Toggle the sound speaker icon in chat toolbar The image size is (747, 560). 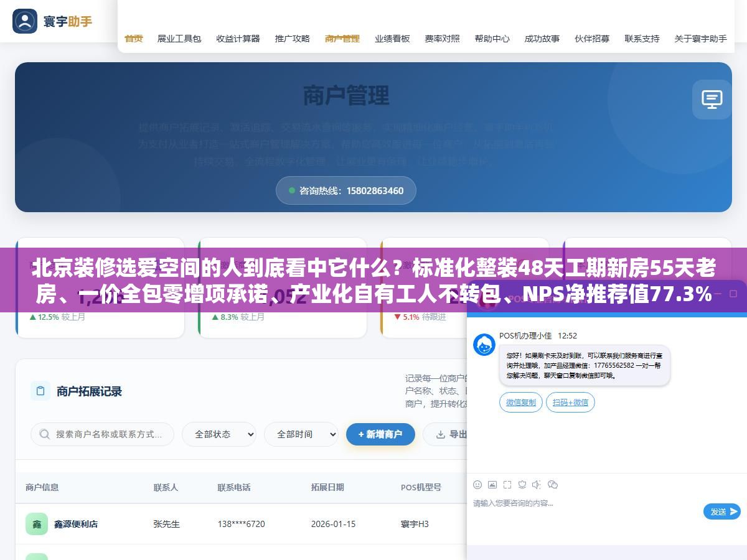coord(537,484)
